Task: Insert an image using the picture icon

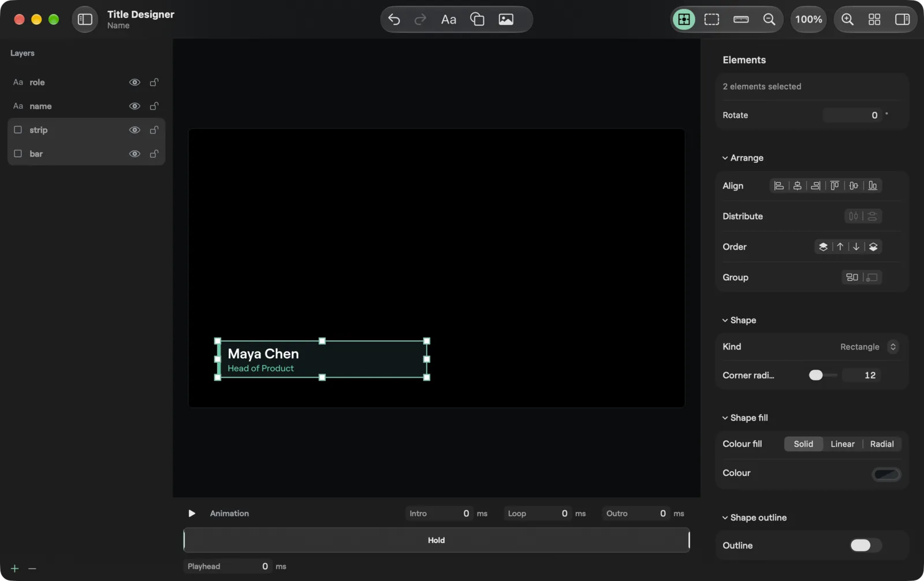Action: [x=506, y=19]
